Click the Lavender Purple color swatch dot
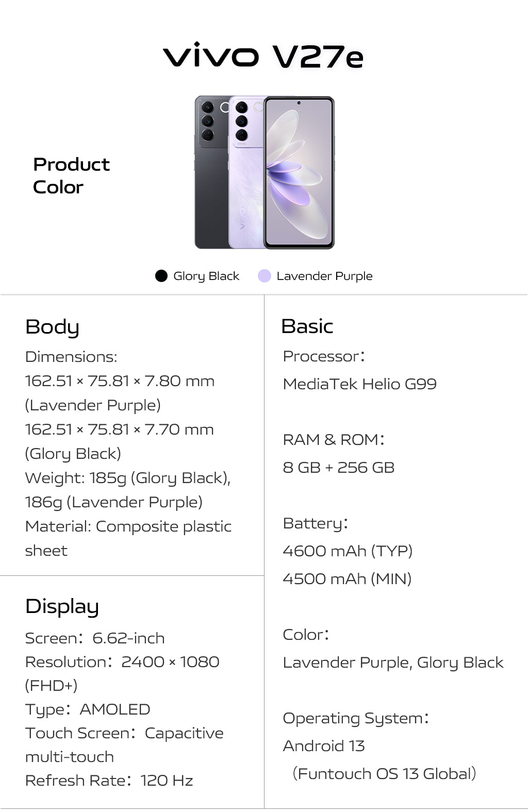The image size is (528, 812). 265,276
